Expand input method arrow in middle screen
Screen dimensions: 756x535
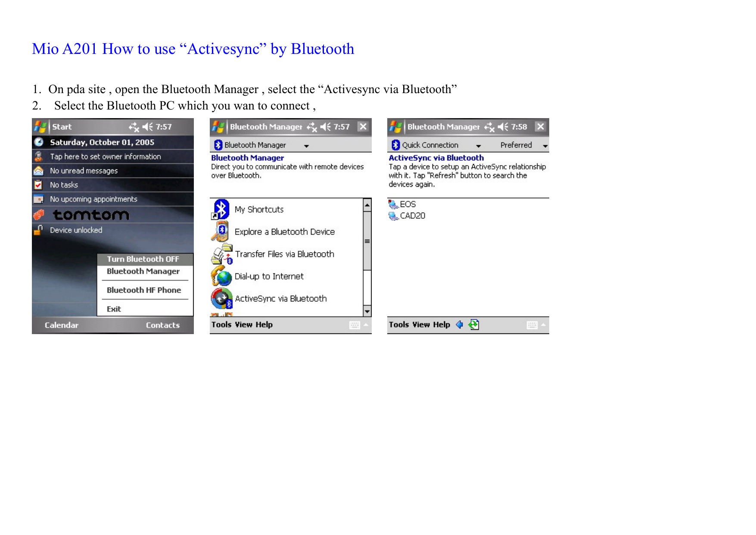pos(366,325)
